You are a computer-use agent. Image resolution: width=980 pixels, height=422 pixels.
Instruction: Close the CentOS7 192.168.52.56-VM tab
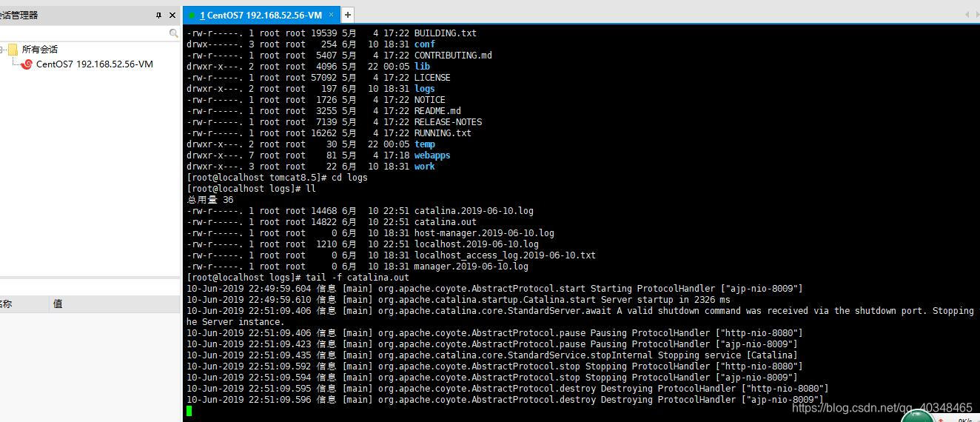pos(332,14)
